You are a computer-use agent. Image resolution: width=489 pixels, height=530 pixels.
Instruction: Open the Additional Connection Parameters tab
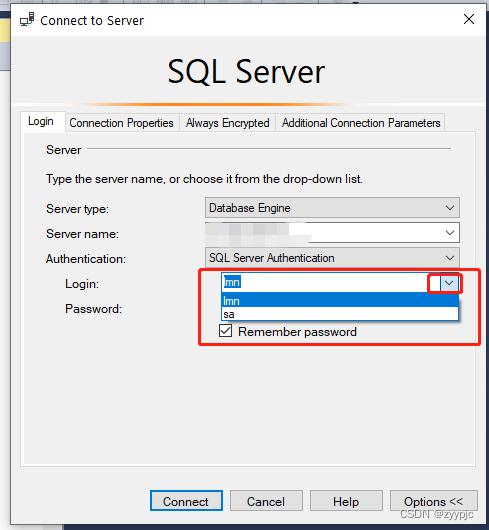point(361,123)
